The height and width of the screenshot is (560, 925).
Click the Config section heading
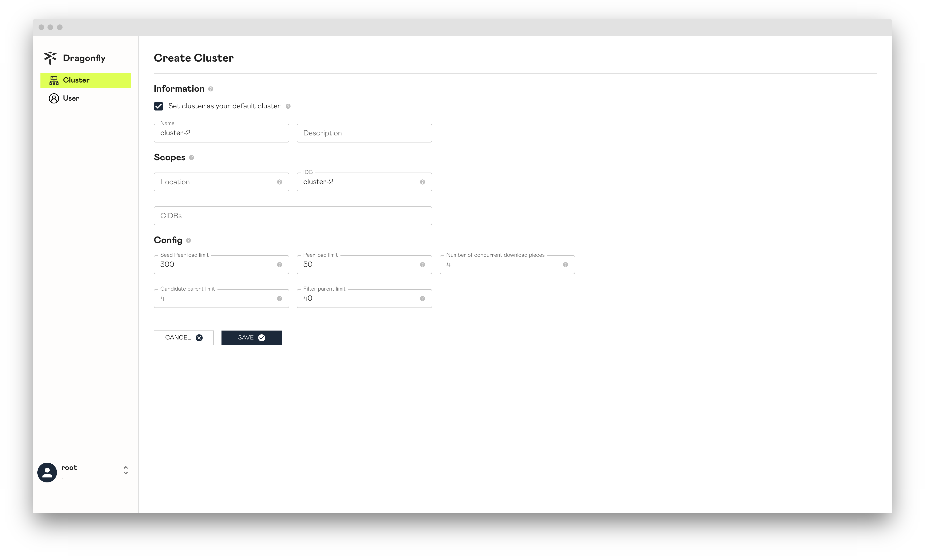pos(168,240)
